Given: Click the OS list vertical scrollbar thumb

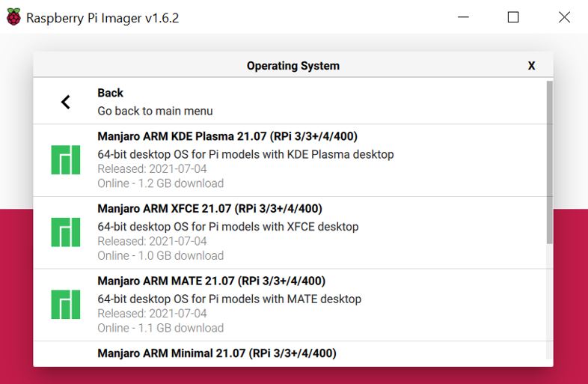Looking at the screenshot, I should [549, 161].
